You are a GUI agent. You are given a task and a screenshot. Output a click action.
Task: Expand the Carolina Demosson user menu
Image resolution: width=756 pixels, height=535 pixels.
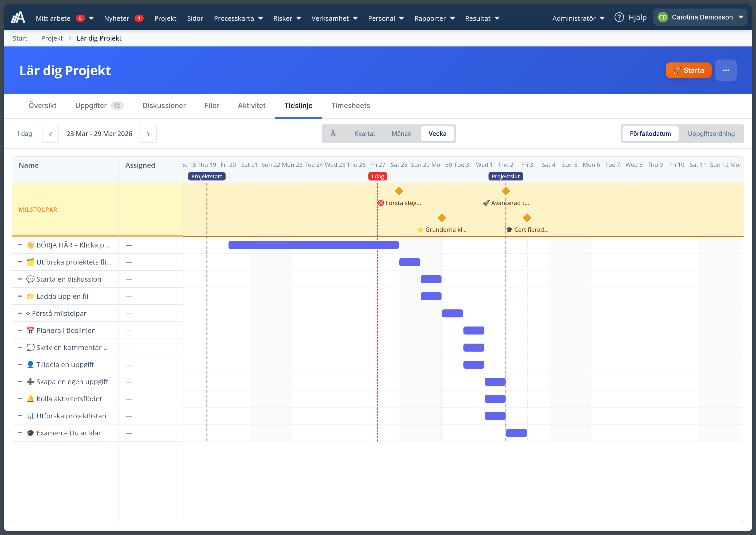tap(700, 17)
